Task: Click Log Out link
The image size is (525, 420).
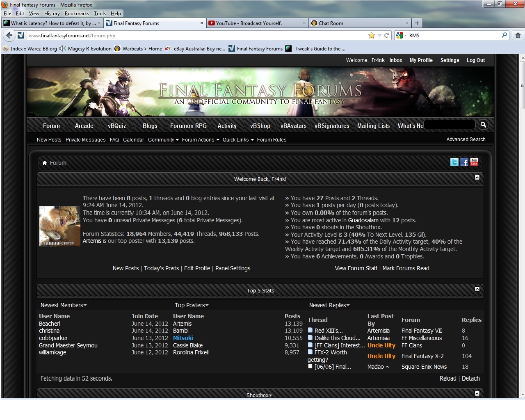Action: (476, 60)
